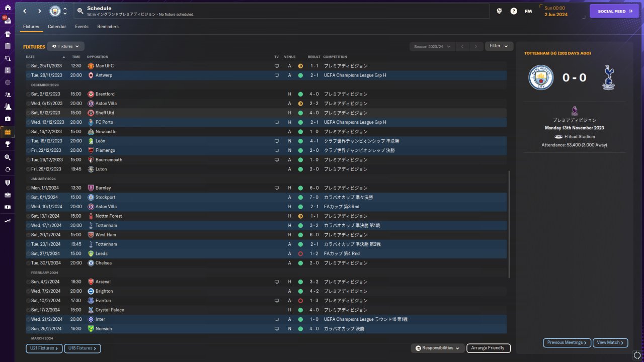Click the date display 2 Jun 2024
This screenshot has width=644, height=362.
coord(556,15)
